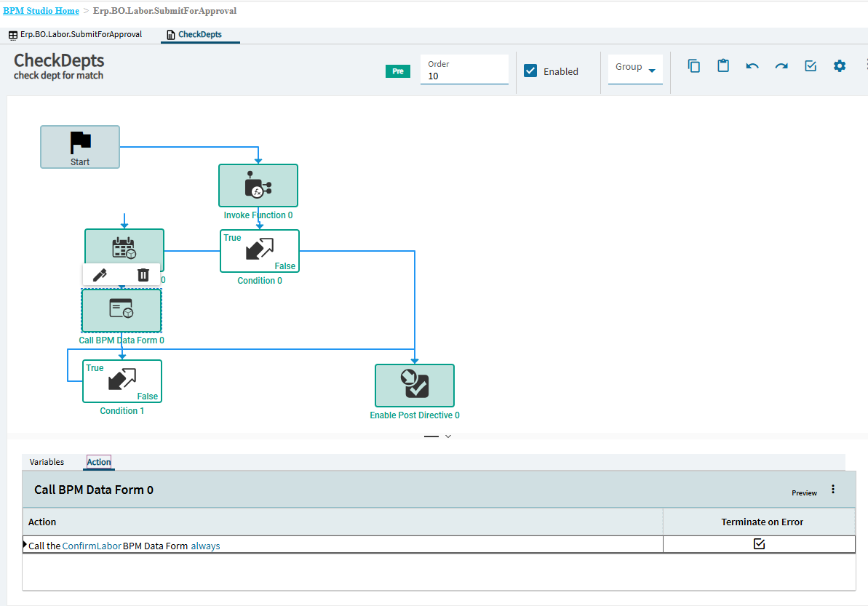Switch to the Variables tab
Screen dimensions: 868x606
coord(47,462)
